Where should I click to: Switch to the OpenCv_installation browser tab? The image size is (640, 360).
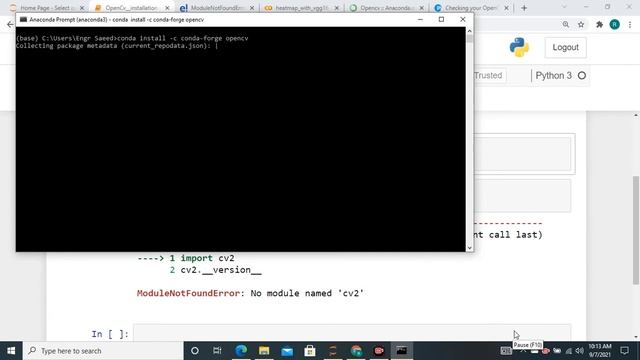(131, 8)
